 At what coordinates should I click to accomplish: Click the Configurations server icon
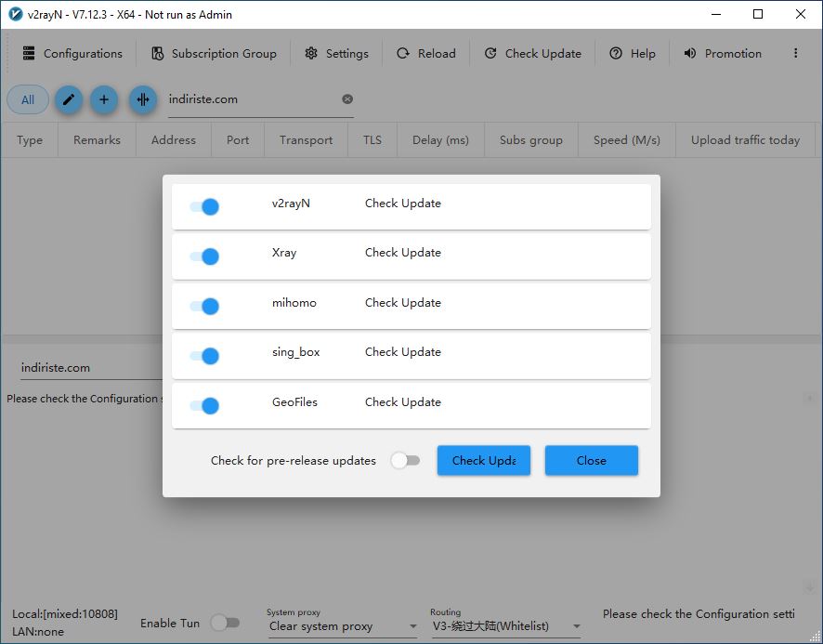(x=29, y=53)
